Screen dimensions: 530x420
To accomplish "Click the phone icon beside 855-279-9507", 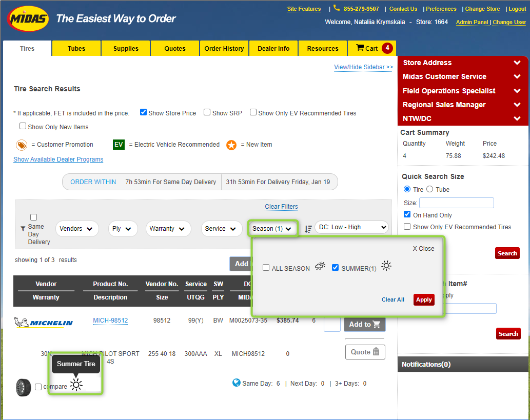I will pyautogui.click(x=337, y=8).
